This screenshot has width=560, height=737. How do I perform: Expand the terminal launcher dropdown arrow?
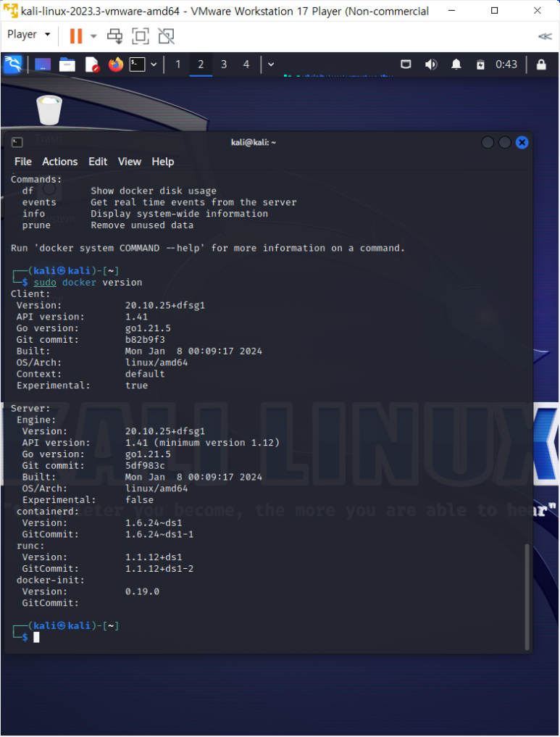[x=154, y=64]
